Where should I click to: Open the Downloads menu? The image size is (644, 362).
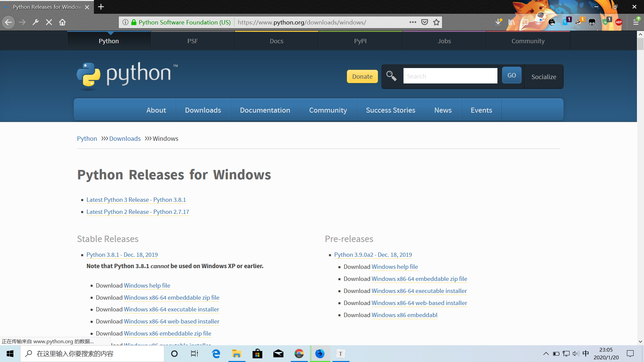(x=203, y=110)
